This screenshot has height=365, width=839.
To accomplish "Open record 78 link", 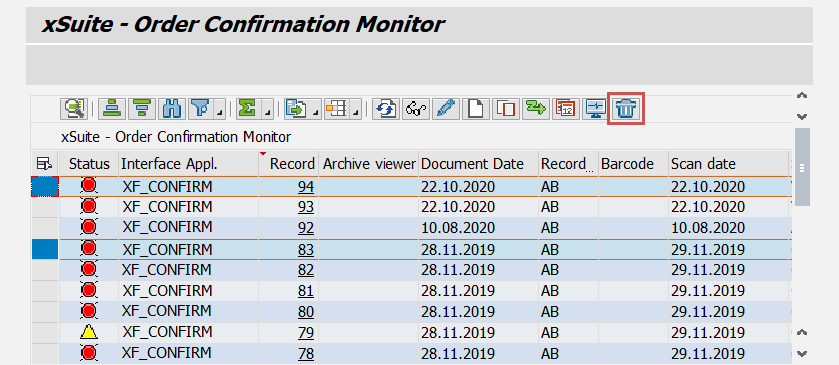I will pyautogui.click(x=306, y=354).
